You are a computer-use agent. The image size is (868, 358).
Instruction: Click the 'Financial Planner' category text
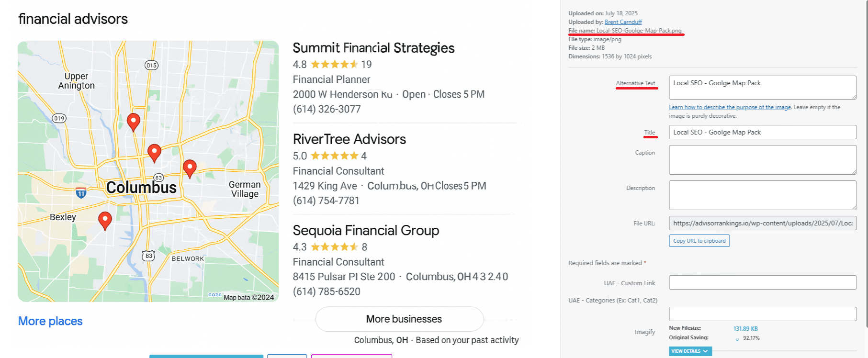tap(331, 79)
